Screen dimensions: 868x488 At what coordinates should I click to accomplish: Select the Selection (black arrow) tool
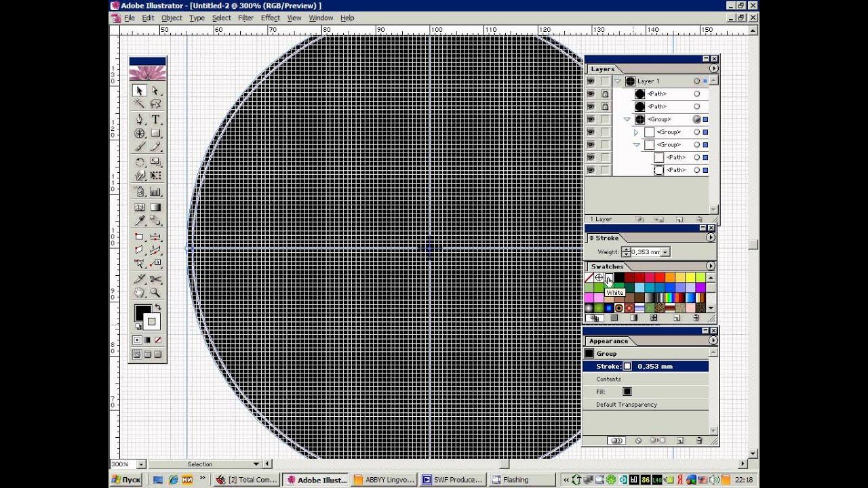point(140,91)
